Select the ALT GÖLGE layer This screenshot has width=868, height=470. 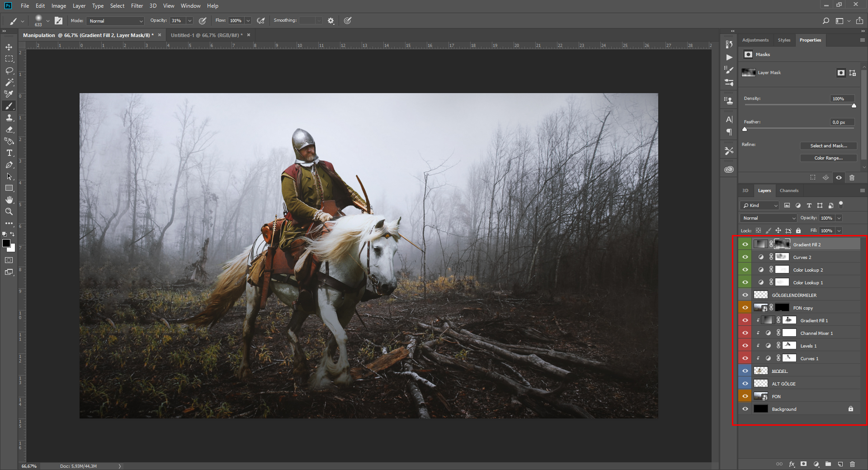click(x=806, y=384)
